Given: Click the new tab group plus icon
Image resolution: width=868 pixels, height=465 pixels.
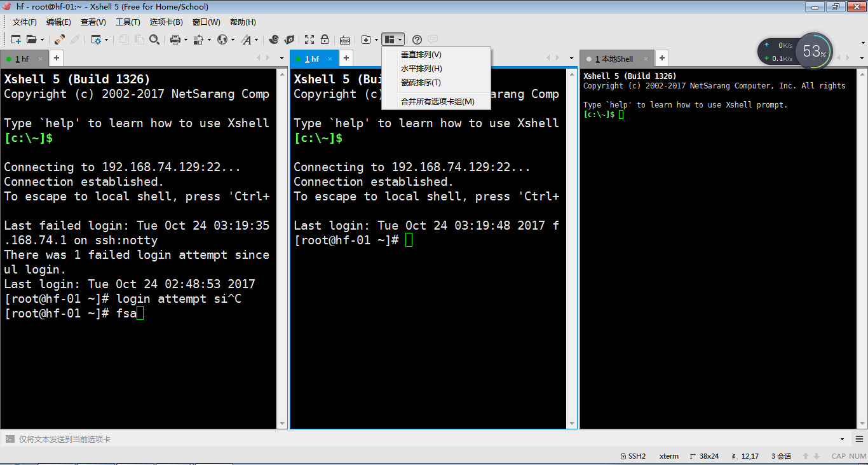Looking at the screenshot, I should (x=366, y=39).
